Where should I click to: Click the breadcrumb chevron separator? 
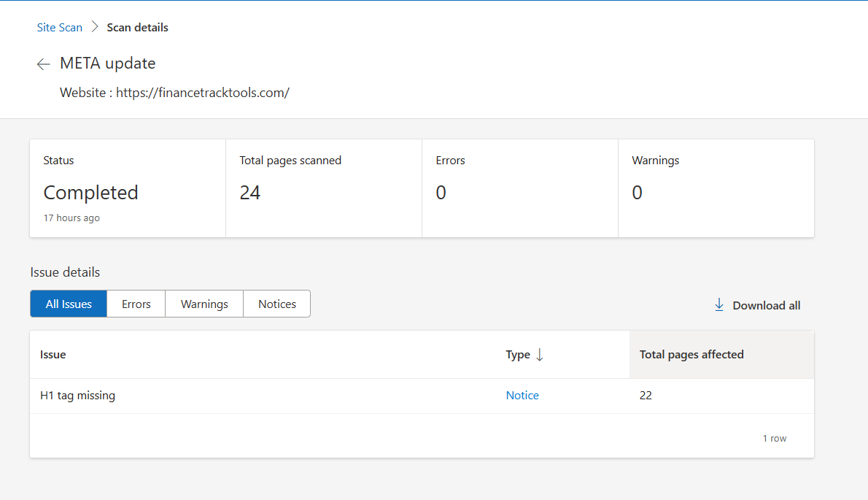[95, 27]
